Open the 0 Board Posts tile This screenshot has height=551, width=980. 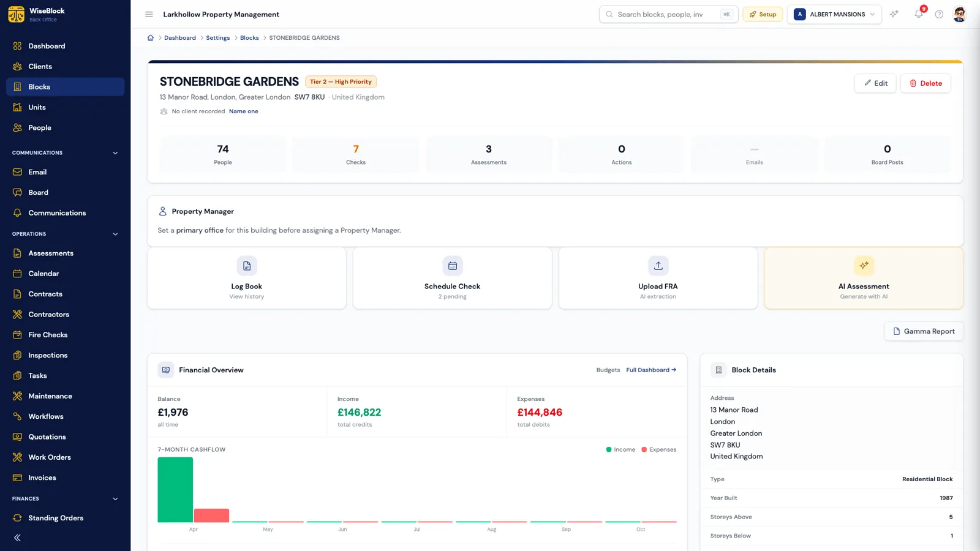888,154
